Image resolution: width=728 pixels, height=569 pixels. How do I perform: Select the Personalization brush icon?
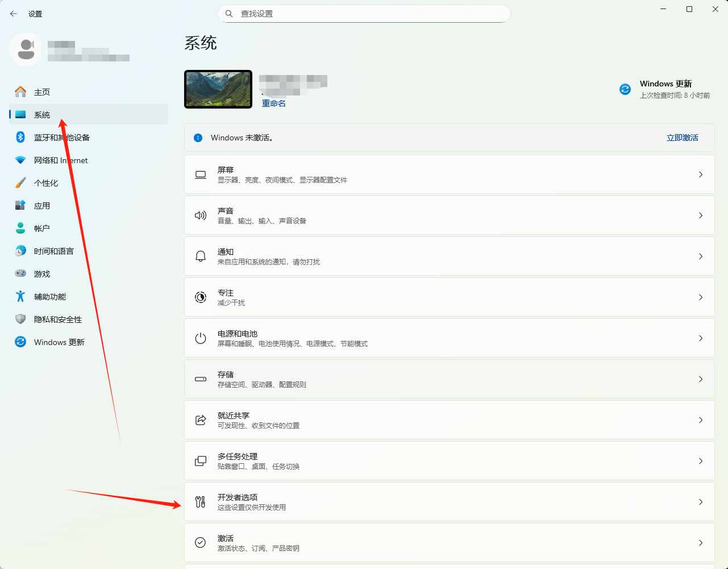click(x=19, y=182)
